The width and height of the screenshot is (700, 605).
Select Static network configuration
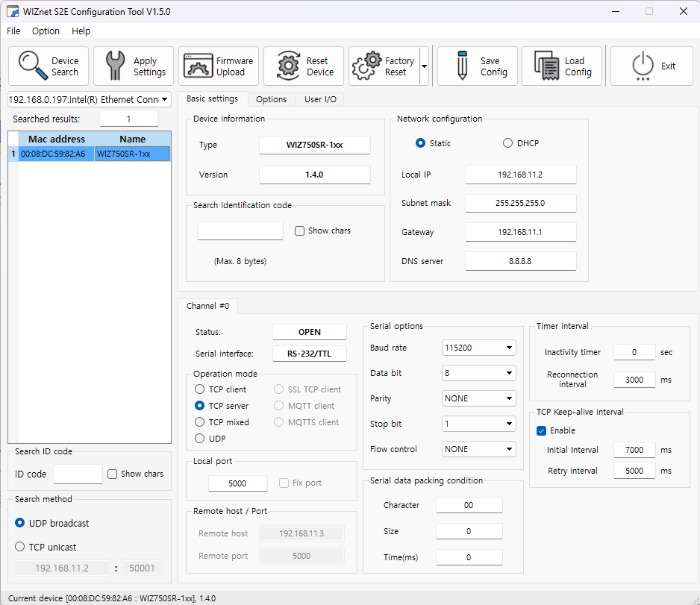pos(420,143)
